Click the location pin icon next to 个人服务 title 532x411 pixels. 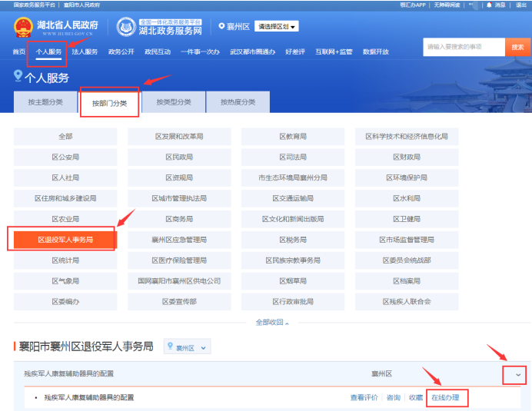point(18,75)
